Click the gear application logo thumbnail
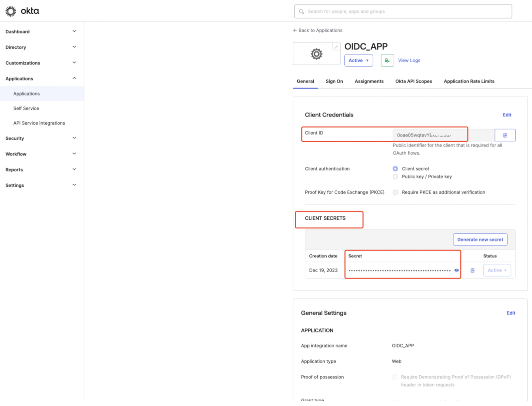The image size is (532, 406). coord(316,54)
